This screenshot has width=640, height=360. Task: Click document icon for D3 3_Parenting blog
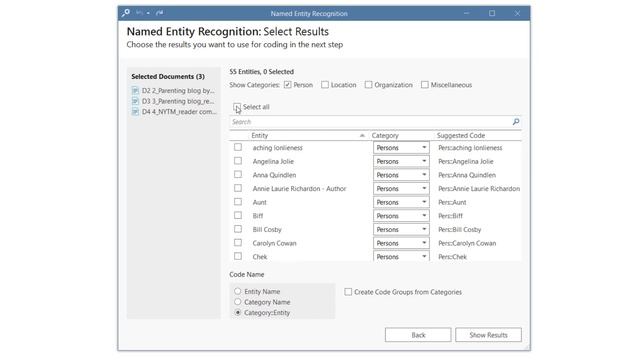click(x=136, y=101)
